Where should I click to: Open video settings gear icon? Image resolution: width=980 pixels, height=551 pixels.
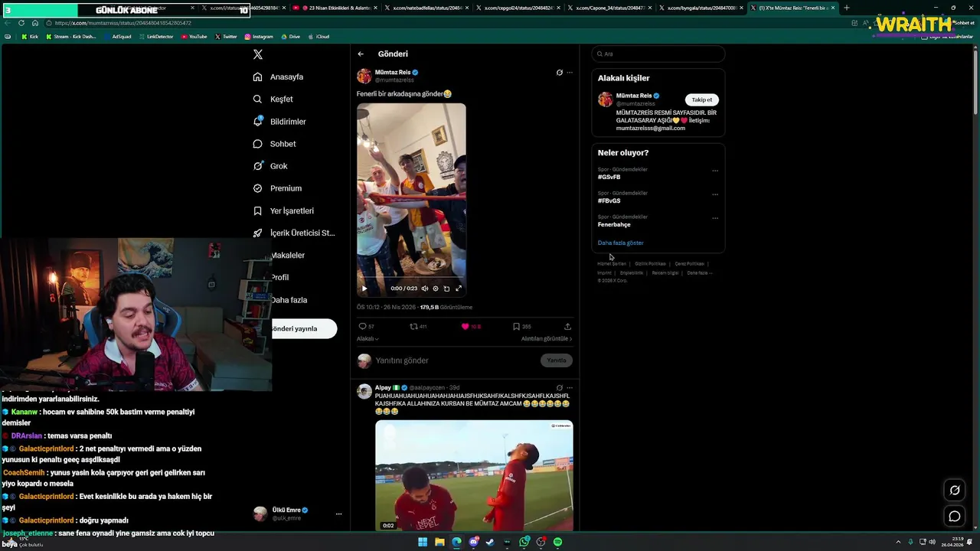tap(436, 289)
